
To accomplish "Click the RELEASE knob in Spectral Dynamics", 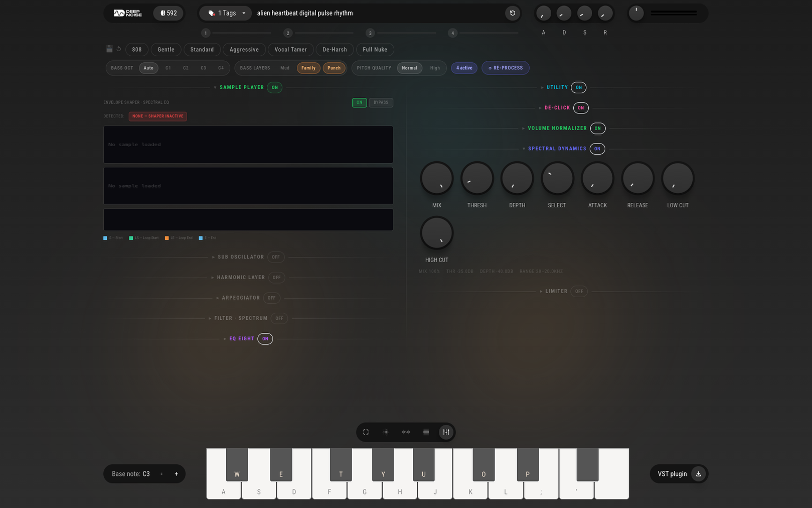I will point(637,178).
